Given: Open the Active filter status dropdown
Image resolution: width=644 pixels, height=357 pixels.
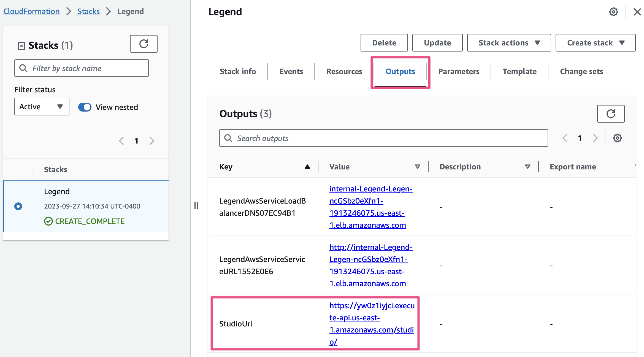Looking at the screenshot, I should point(42,107).
